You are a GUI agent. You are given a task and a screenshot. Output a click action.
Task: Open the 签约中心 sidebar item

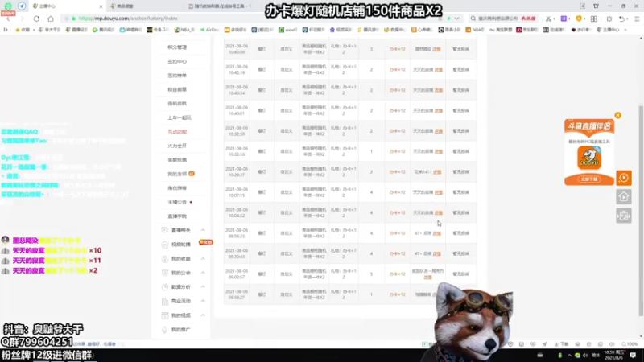[177, 62]
